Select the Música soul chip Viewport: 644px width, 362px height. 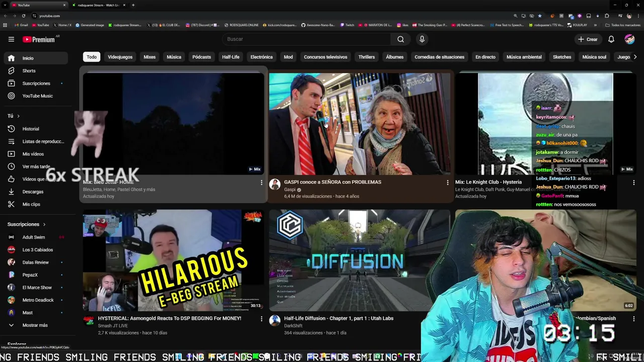click(x=594, y=57)
